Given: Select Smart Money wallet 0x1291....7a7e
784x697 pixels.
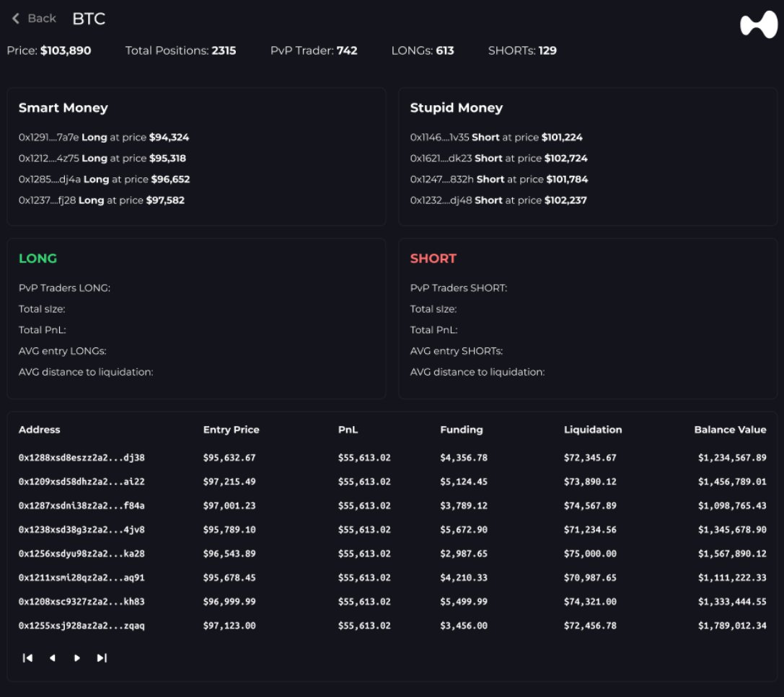Looking at the screenshot, I should (49, 137).
